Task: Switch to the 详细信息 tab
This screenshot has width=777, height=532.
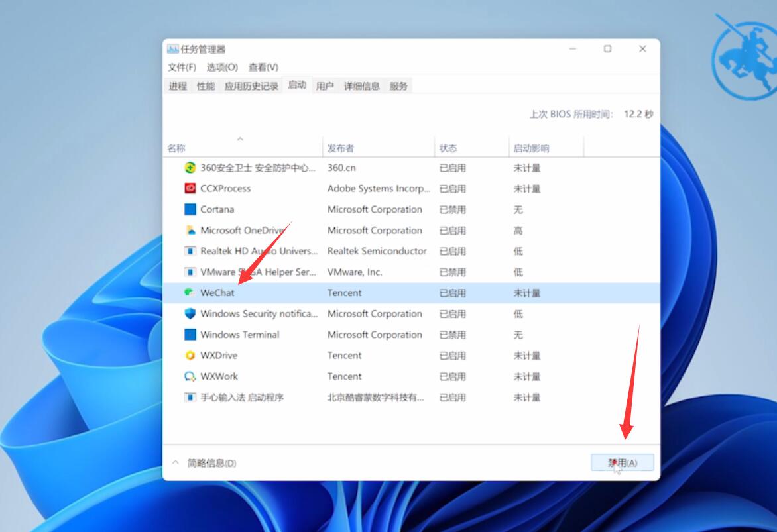Action: (362, 85)
